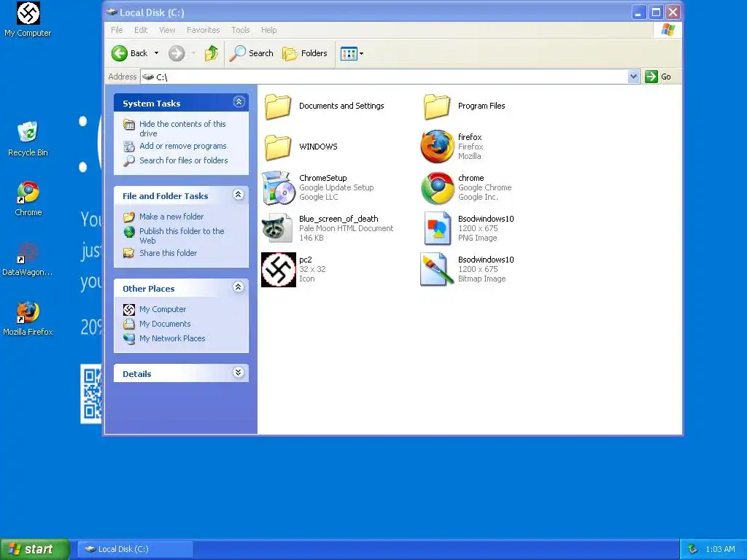Go Back in Explorer toolbar

click(x=130, y=53)
